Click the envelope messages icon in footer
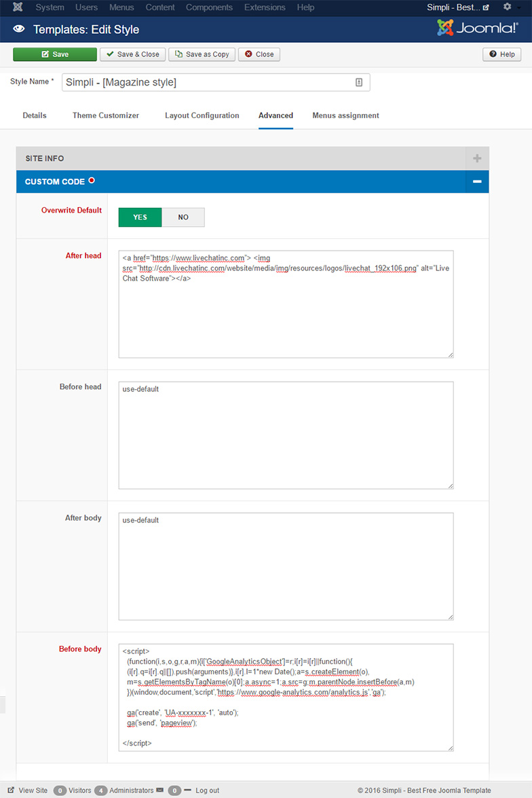 tap(159, 791)
